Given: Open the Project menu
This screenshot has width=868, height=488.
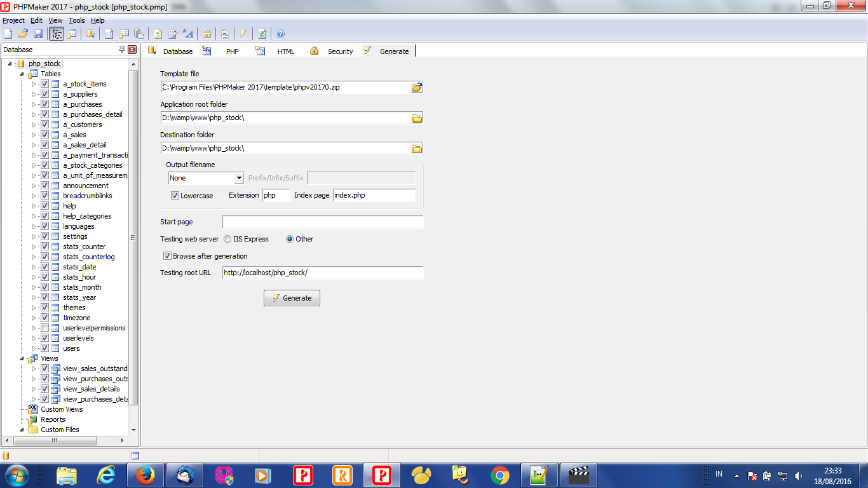Looking at the screenshot, I should click(x=14, y=20).
